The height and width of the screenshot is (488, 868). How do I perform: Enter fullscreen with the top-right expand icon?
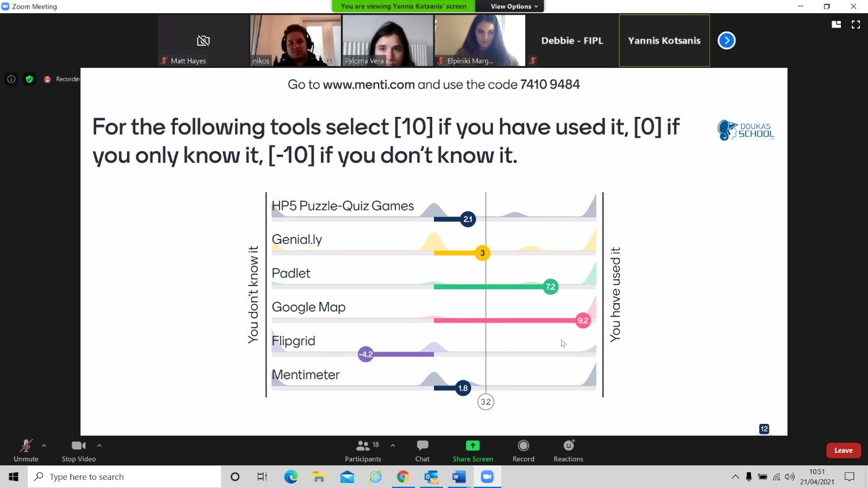(x=855, y=24)
